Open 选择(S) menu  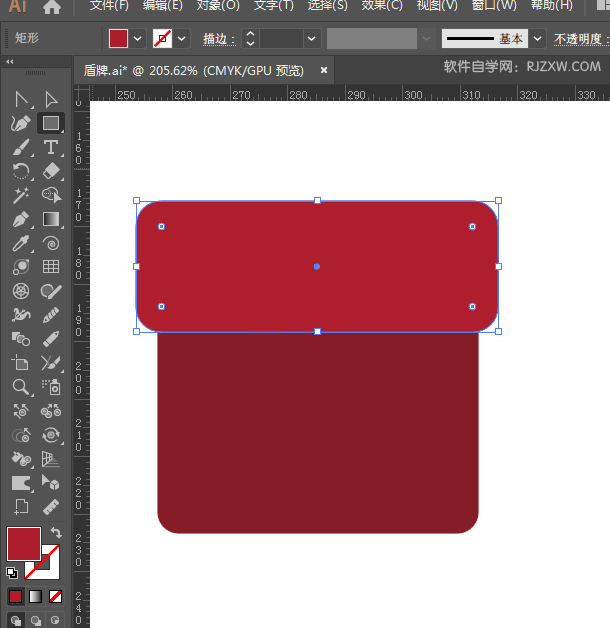(328, 6)
